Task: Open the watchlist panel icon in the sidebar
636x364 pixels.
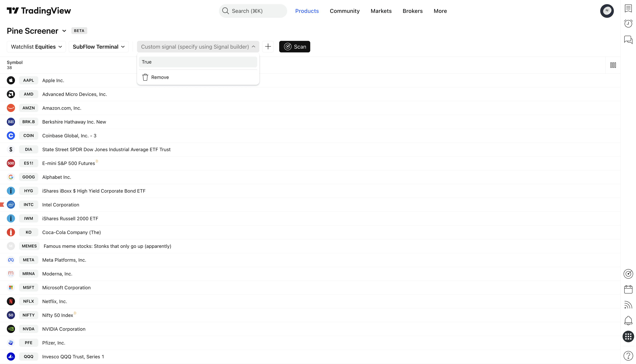Action: (x=628, y=9)
